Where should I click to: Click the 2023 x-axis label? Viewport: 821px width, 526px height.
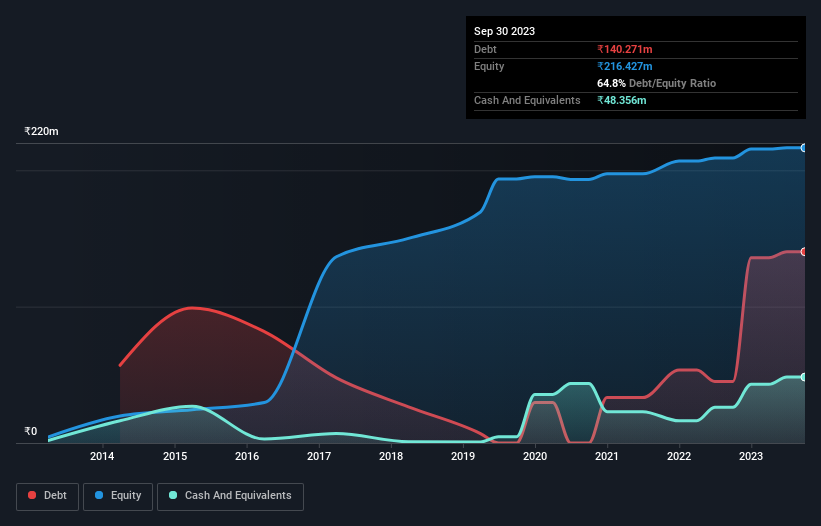tap(751, 456)
